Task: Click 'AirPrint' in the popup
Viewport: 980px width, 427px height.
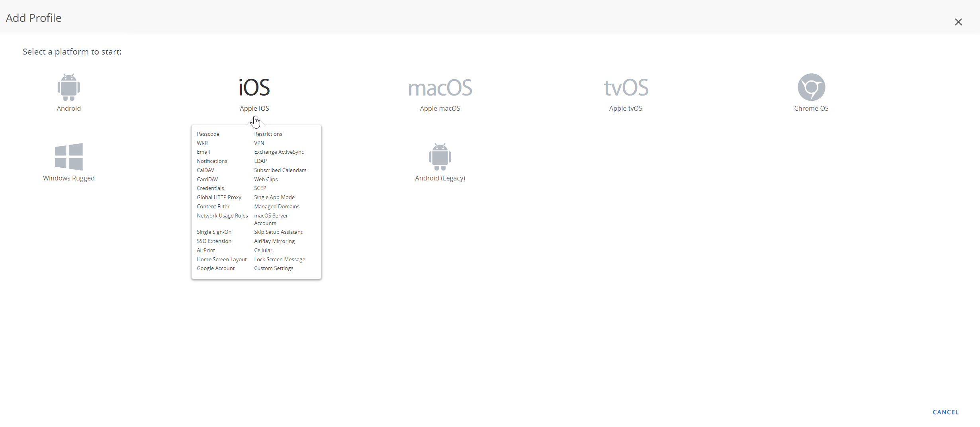Action: (x=206, y=250)
